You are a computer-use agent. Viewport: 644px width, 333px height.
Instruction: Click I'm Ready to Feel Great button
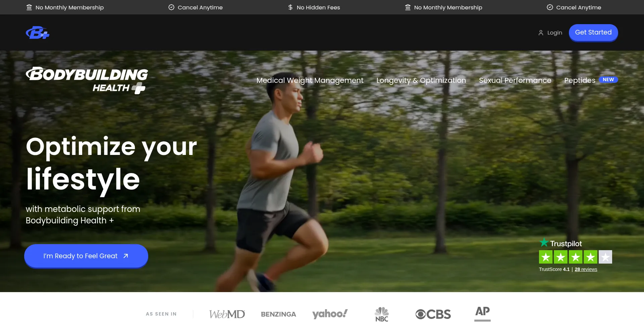click(86, 256)
